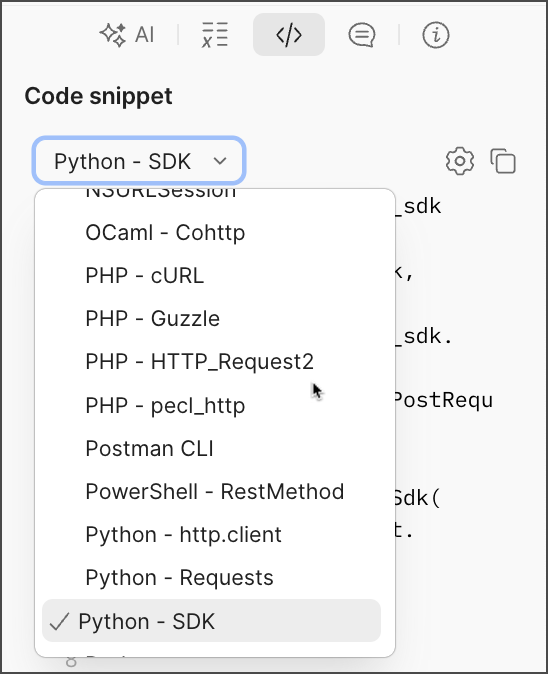This screenshot has width=548, height=674.
Task: Open code snippet settings gear
Action: 460,161
